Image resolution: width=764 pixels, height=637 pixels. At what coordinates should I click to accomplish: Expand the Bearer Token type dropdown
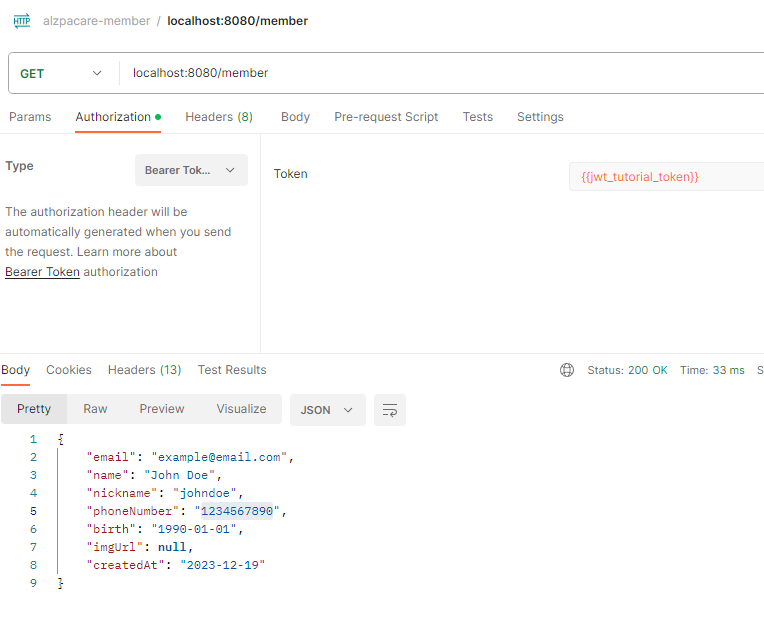pos(191,170)
